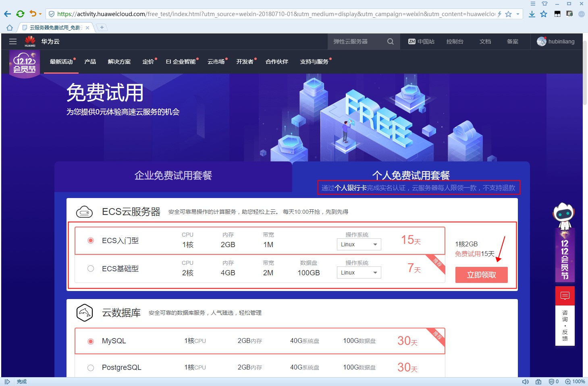Open the skin shirt icon in title bar

545,4
